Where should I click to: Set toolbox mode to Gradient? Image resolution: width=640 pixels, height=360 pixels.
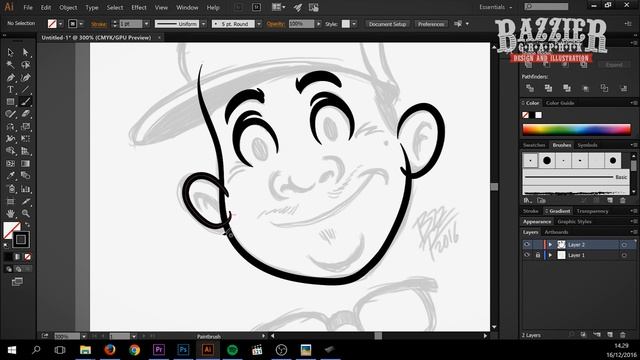[18, 257]
